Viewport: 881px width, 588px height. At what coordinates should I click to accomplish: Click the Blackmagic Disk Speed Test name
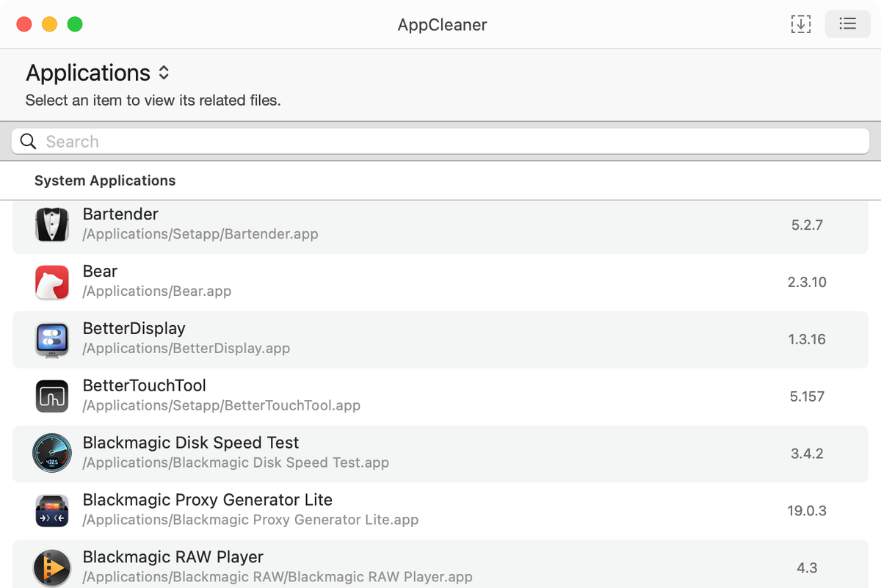click(x=191, y=443)
